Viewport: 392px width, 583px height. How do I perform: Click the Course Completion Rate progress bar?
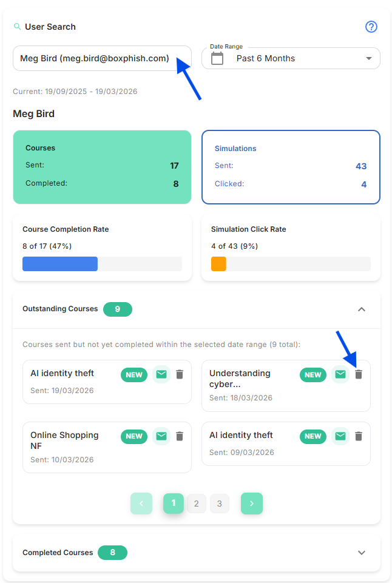(x=102, y=264)
